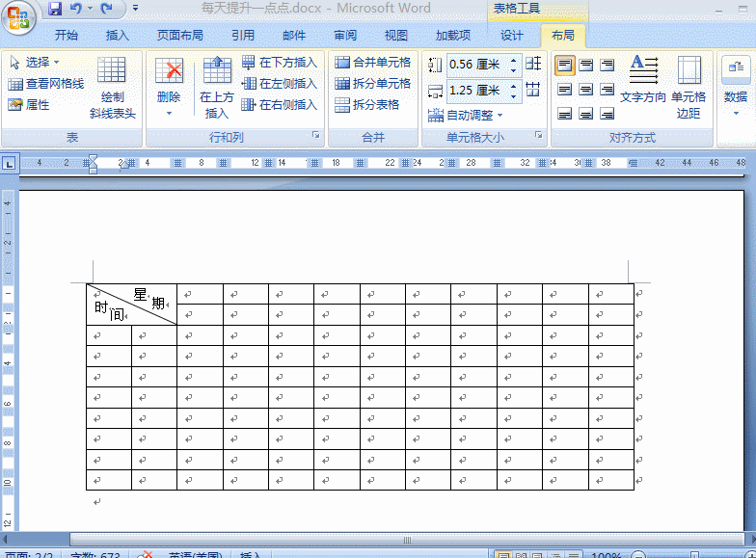Click the 文字方向 text direction icon
The width and height of the screenshot is (756, 558).
coord(643,70)
